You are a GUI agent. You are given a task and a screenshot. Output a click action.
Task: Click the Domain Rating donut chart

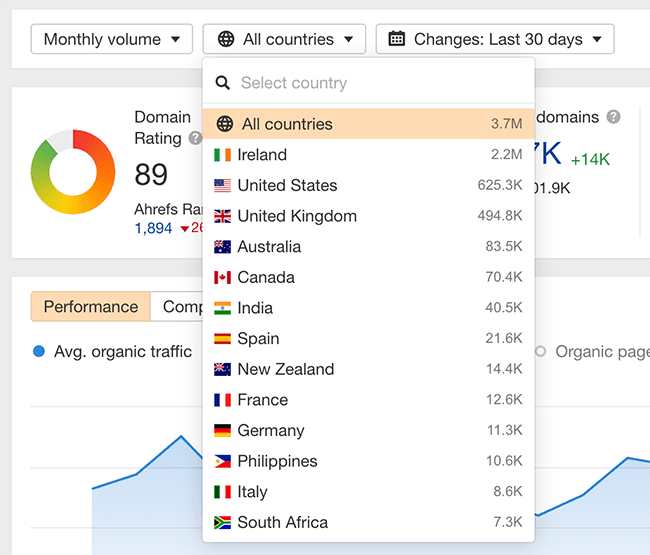[x=73, y=172]
